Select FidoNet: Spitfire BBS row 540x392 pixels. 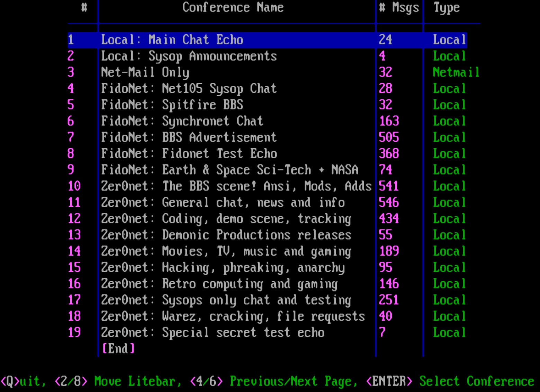click(172, 105)
